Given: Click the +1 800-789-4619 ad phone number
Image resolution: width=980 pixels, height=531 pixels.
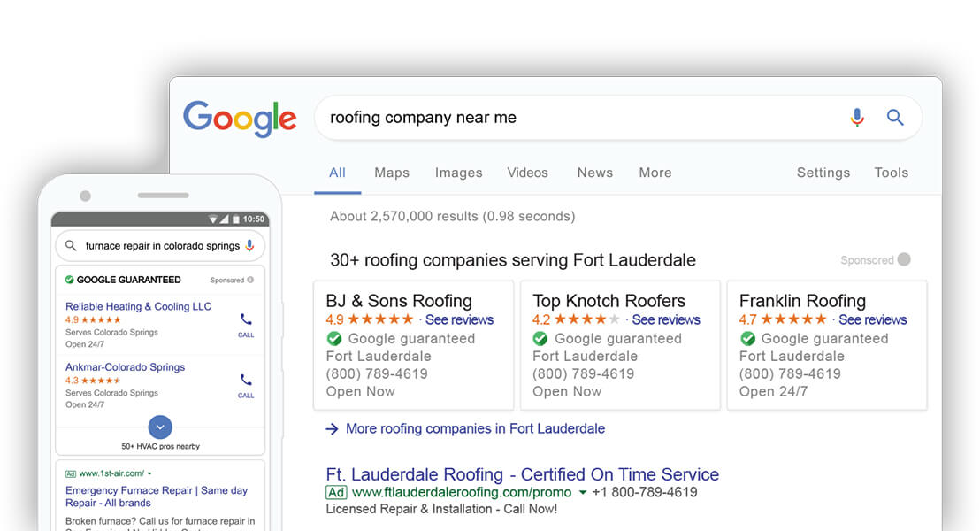Looking at the screenshot, I should coord(645,492).
